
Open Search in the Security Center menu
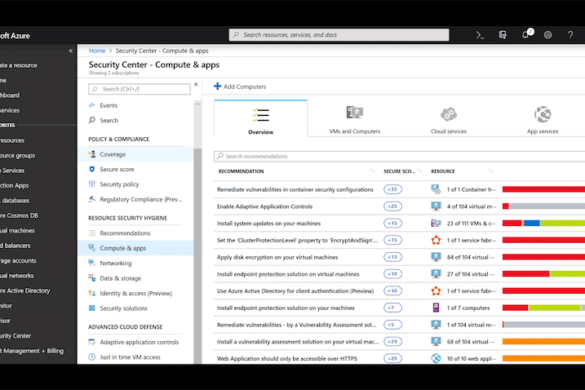(109, 121)
